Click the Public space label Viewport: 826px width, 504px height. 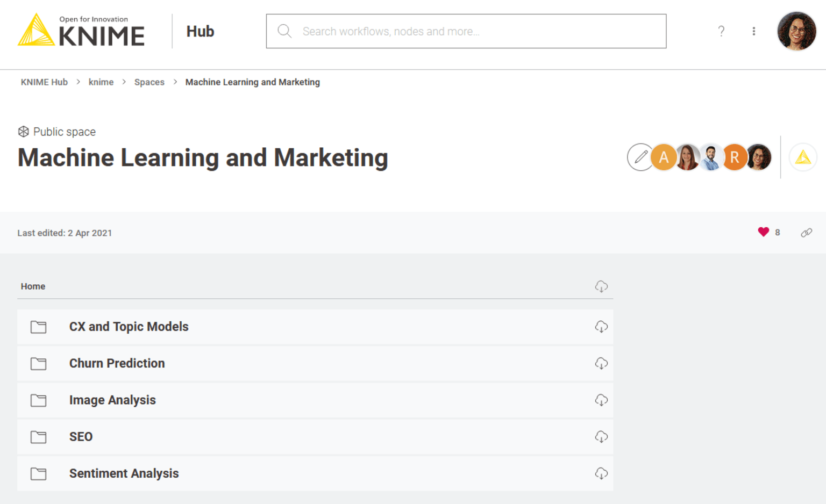tap(65, 132)
